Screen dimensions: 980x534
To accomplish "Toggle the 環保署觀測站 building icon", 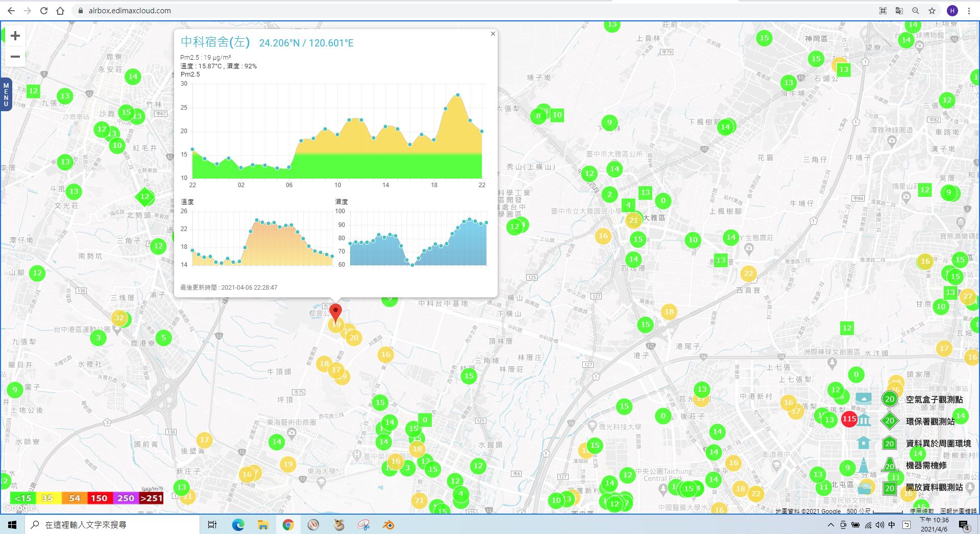I will click(864, 420).
